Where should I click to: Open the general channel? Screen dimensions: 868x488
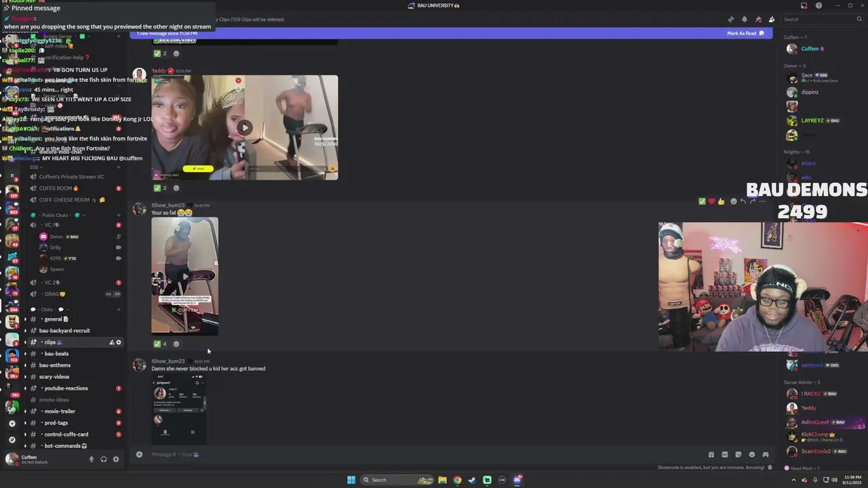[75, 319]
